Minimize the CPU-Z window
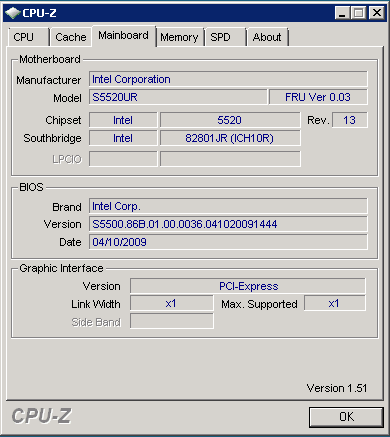Viewport: 390px width, 437px height. click(x=342, y=13)
